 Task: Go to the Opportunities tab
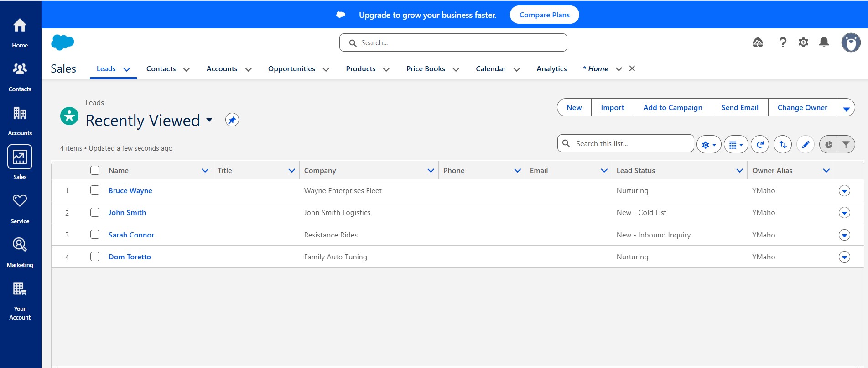291,68
